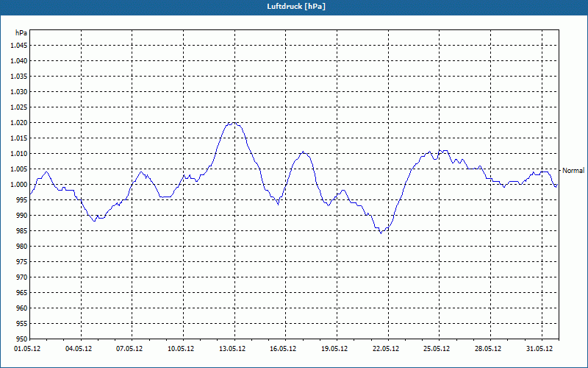Select the 'Normal' label beside the chart
Viewport: 588px width, 368px height.
point(573,171)
